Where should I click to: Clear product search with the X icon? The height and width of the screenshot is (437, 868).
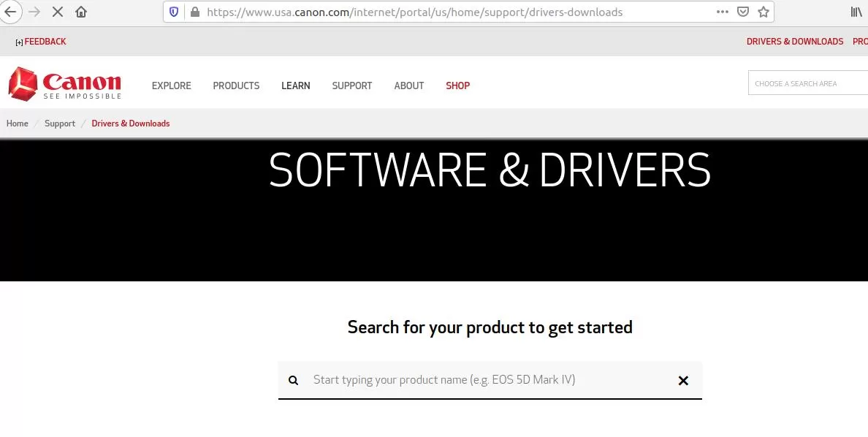(683, 381)
